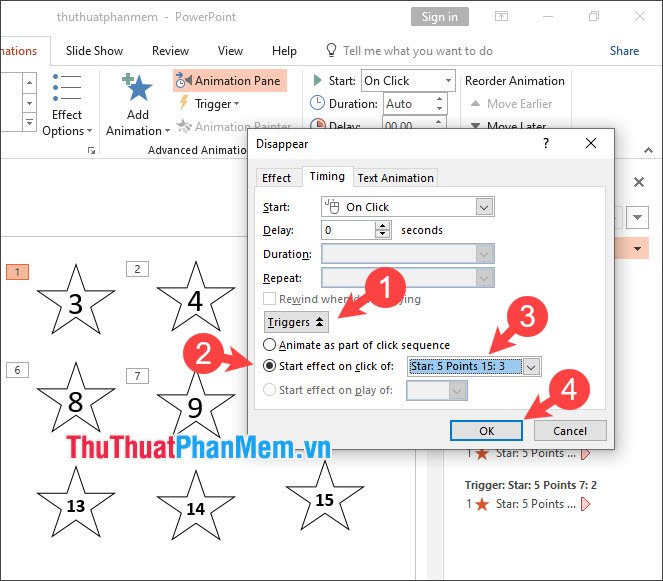Click the Add Animation star icon
This screenshot has width=663, height=581.
coord(137,88)
